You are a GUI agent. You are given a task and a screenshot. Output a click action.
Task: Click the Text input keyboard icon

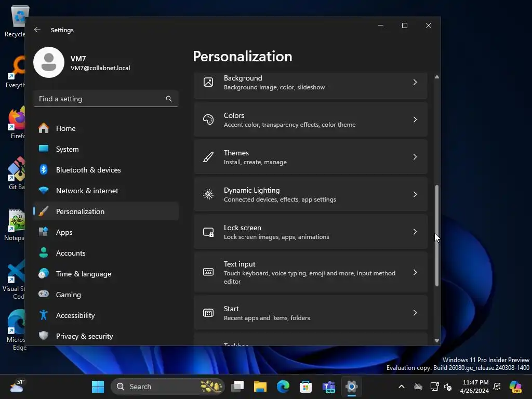[208, 272]
